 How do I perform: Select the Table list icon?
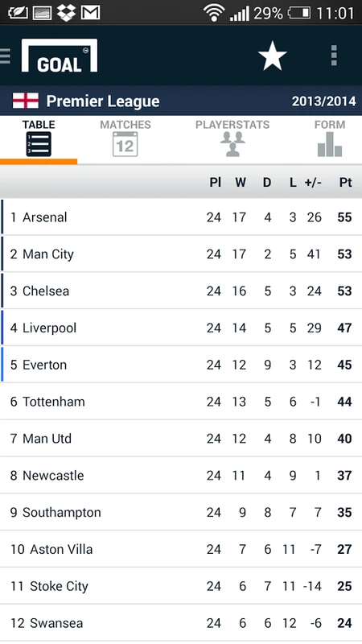tap(39, 144)
